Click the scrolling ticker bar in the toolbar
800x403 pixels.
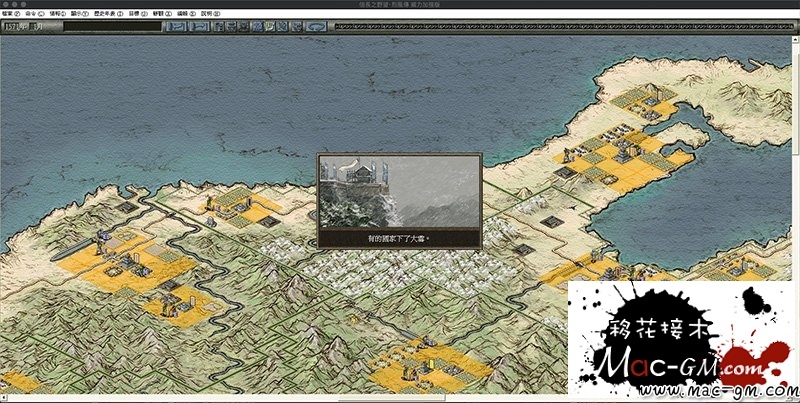[564, 27]
